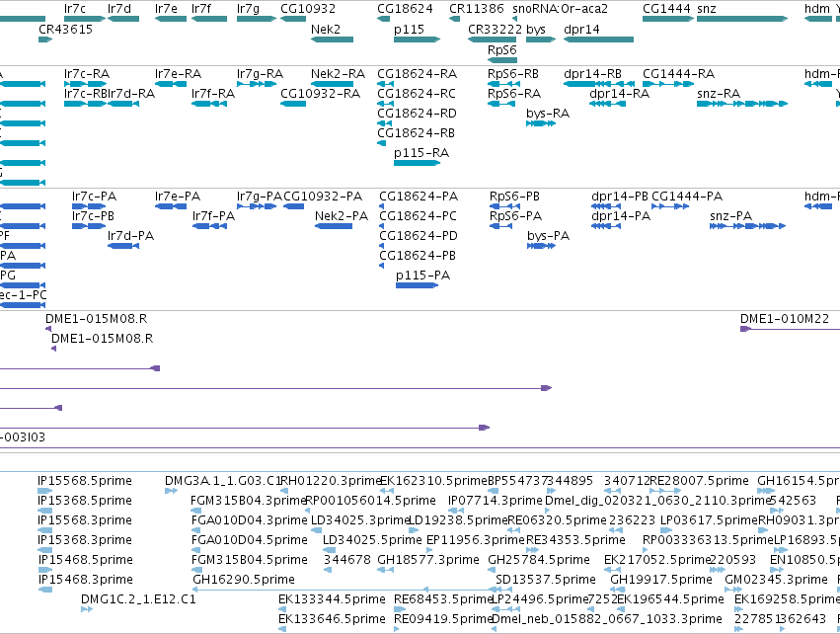Select the FGM315B04.3prime EST label
This screenshot has height=634, width=840.
[248, 501]
